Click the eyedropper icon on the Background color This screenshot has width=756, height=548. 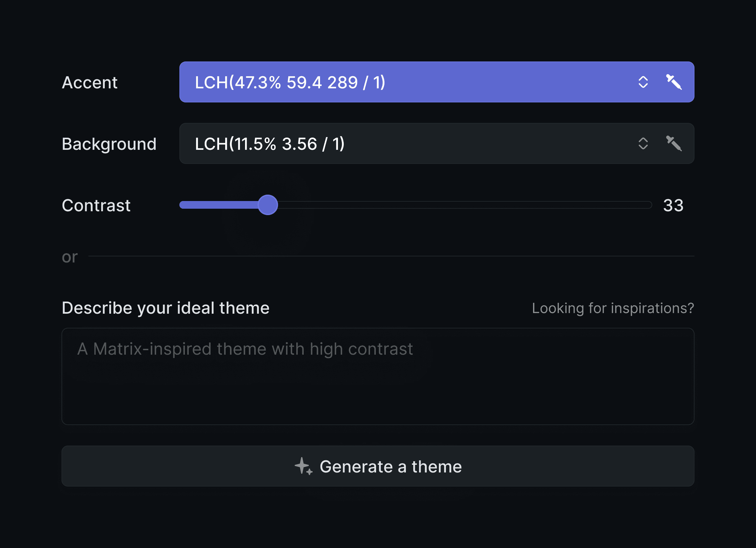(674, 144)
